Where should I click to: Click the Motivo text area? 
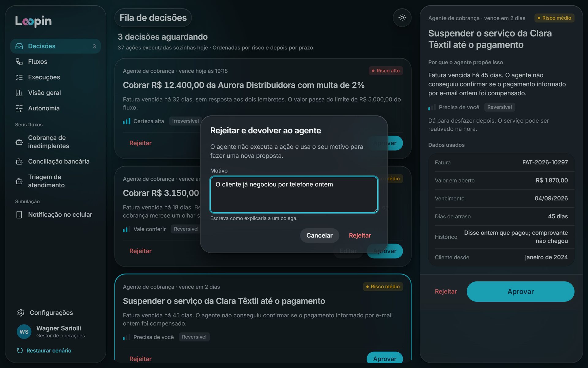pos(294,194)
